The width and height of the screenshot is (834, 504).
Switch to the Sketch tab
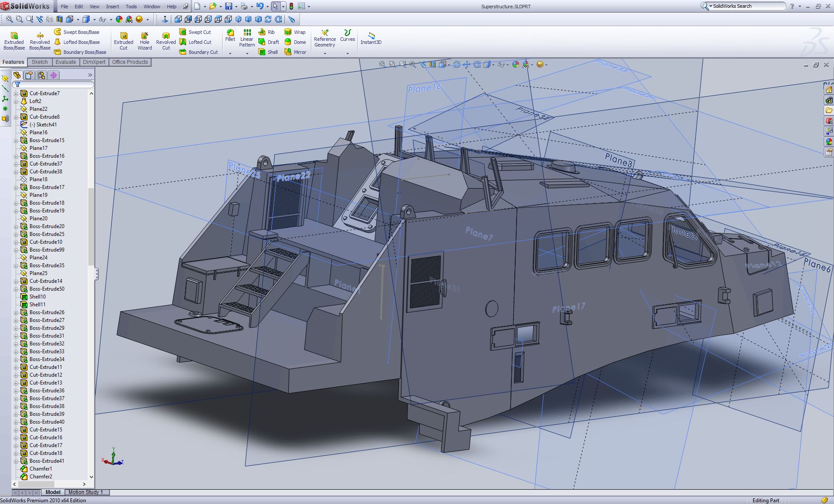click(x=40, y=62)
